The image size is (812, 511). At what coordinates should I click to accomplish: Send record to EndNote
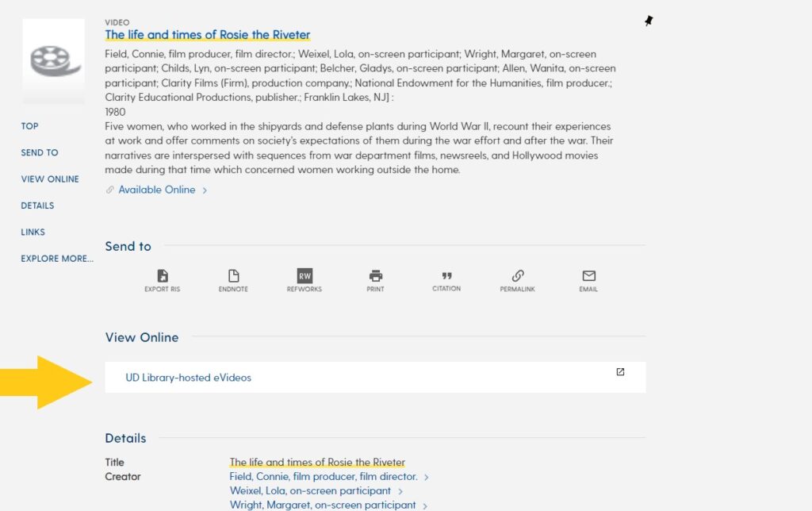point(233,275)
